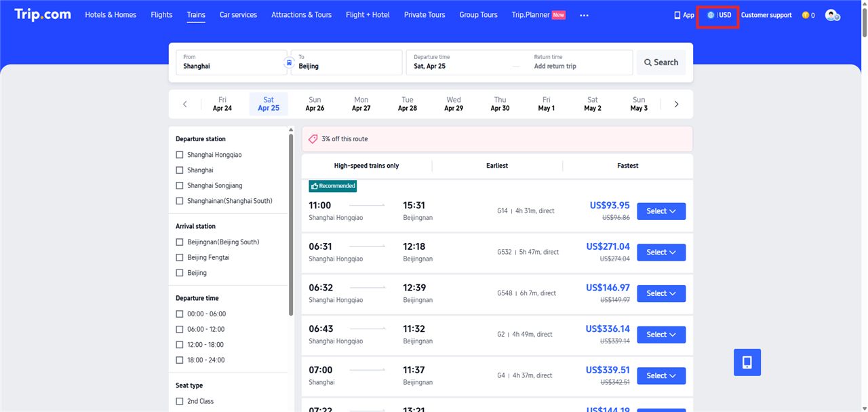This screenshot has height=412, width=868.
Task: Check the 06:00 - 12:00 departure time filter
Action: coord(179,329)
